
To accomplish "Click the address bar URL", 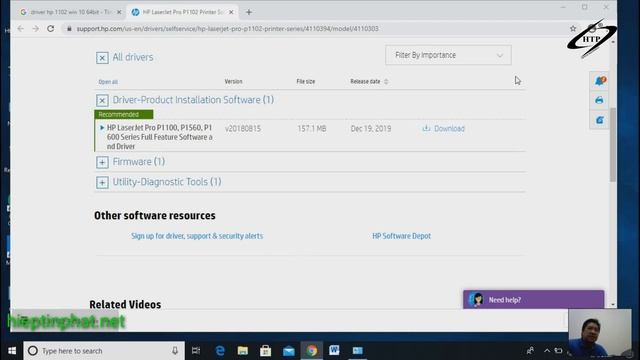I will click(x=227, y=29).
